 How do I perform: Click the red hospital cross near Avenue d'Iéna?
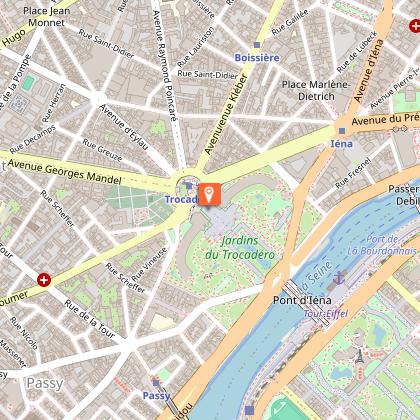pos(415,26)
